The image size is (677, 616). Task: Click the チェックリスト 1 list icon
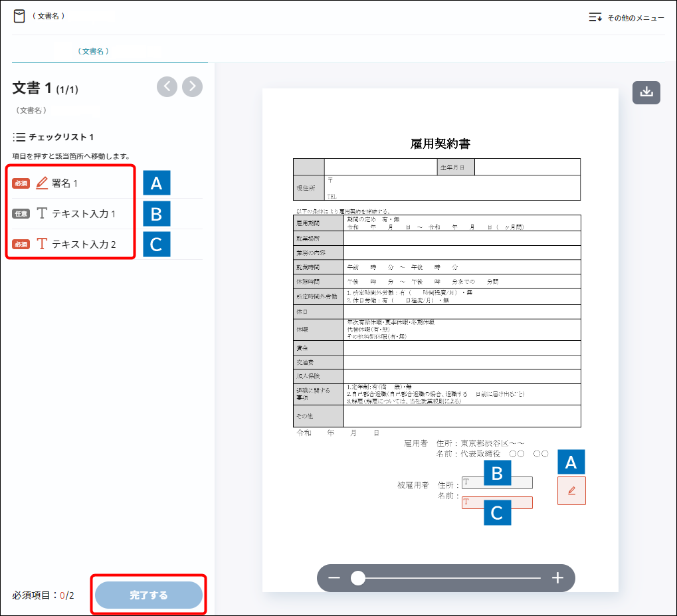tap(19, 137)
